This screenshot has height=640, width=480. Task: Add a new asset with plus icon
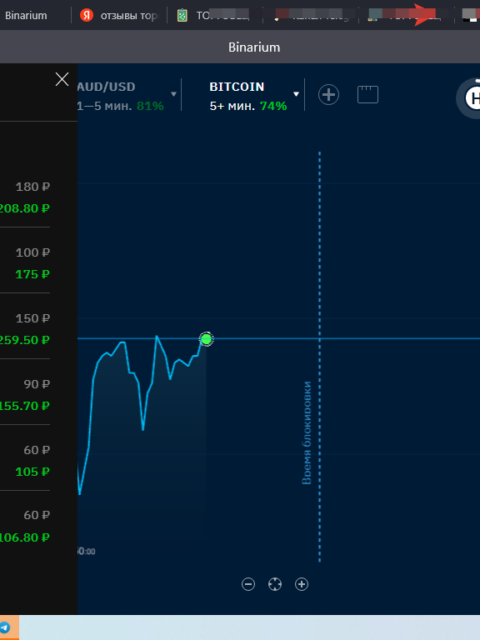[x=329, y=95]
